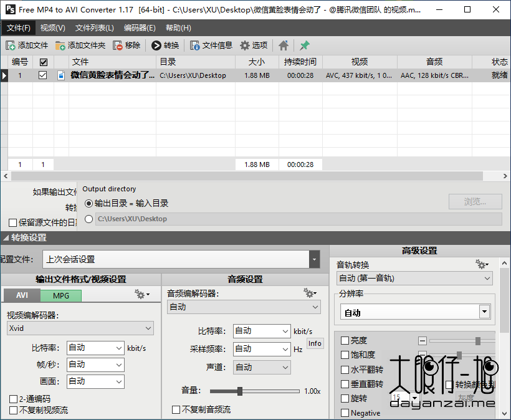Click the output path field C:\Users\XU\Desktop
Screen dimensions: 511x420
298,219
